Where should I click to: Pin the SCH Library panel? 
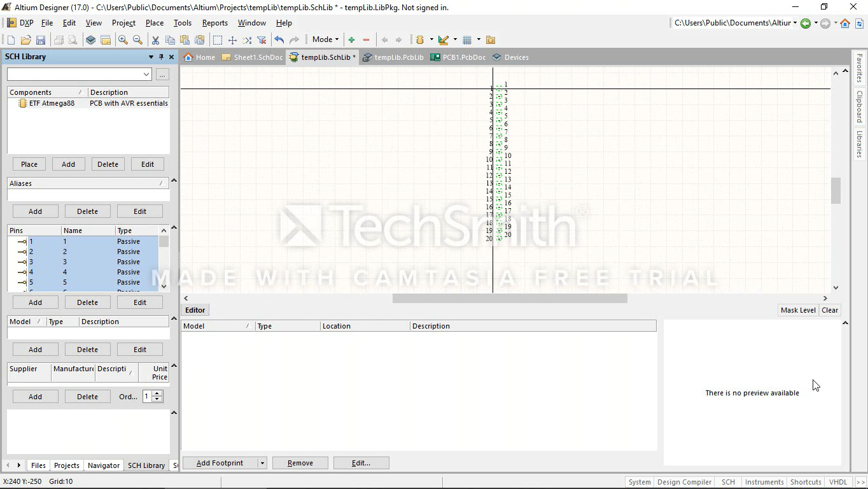pos(161,57)
